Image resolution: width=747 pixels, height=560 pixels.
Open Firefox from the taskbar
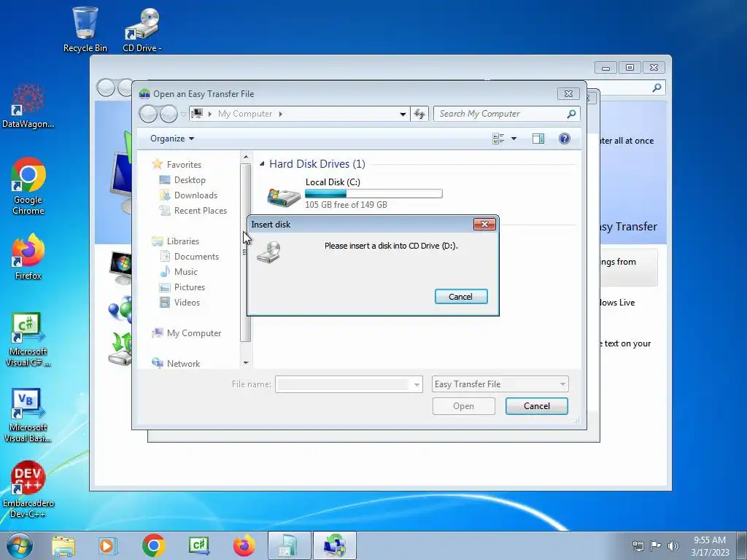click(x=244, y=545)
